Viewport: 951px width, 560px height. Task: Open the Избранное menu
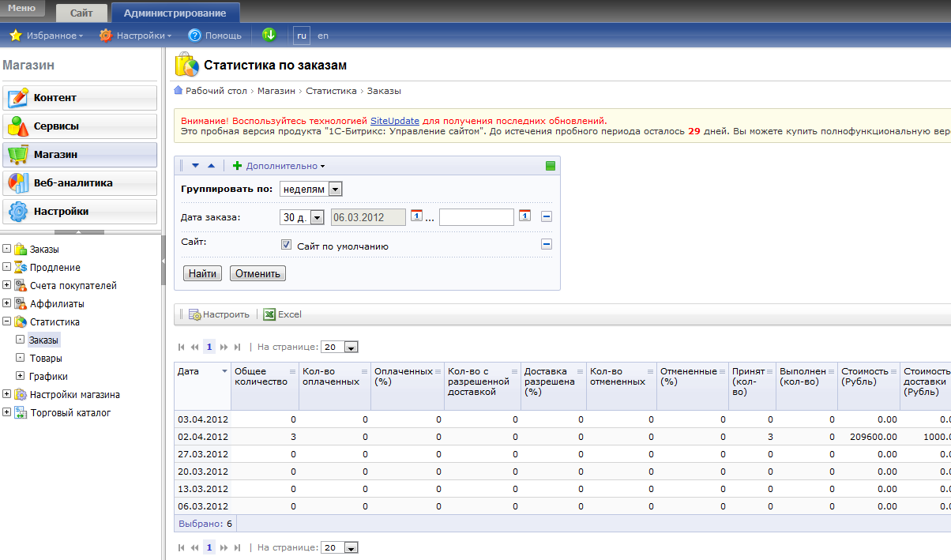[x=47, y=36]
